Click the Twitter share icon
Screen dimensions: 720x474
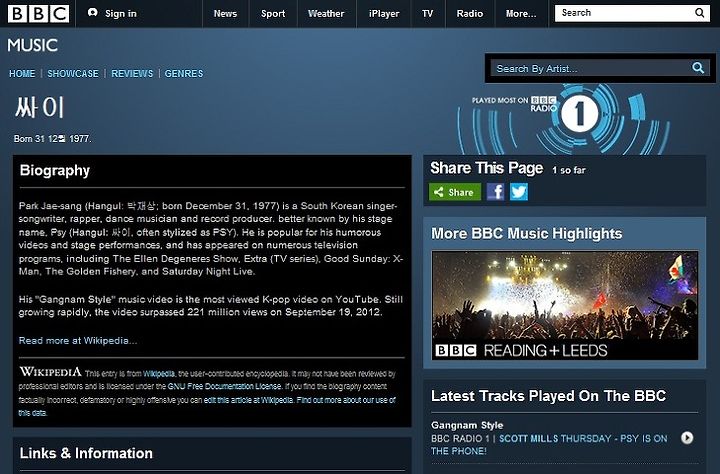[x=519, y=192]
